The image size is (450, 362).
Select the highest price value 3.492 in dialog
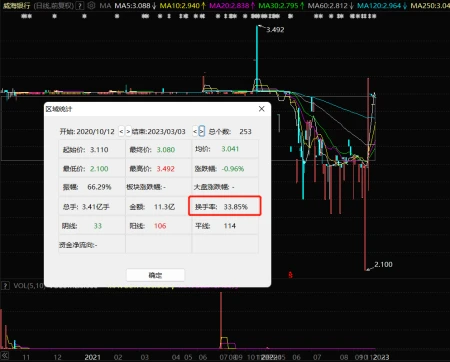click(166, 169)
